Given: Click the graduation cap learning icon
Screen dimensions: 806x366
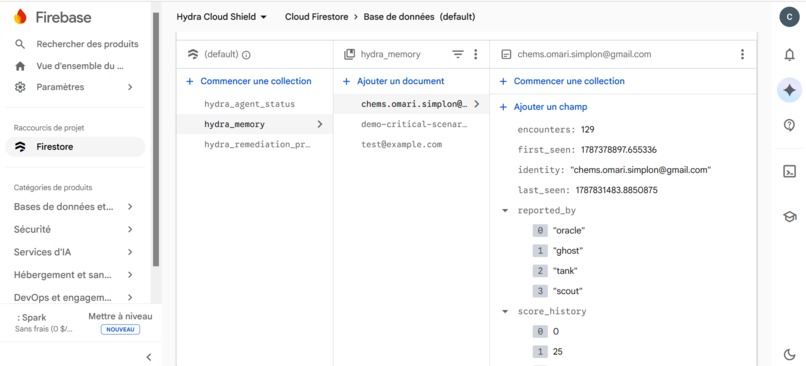Looking at the screenshot, I should (x=789, y=216).
